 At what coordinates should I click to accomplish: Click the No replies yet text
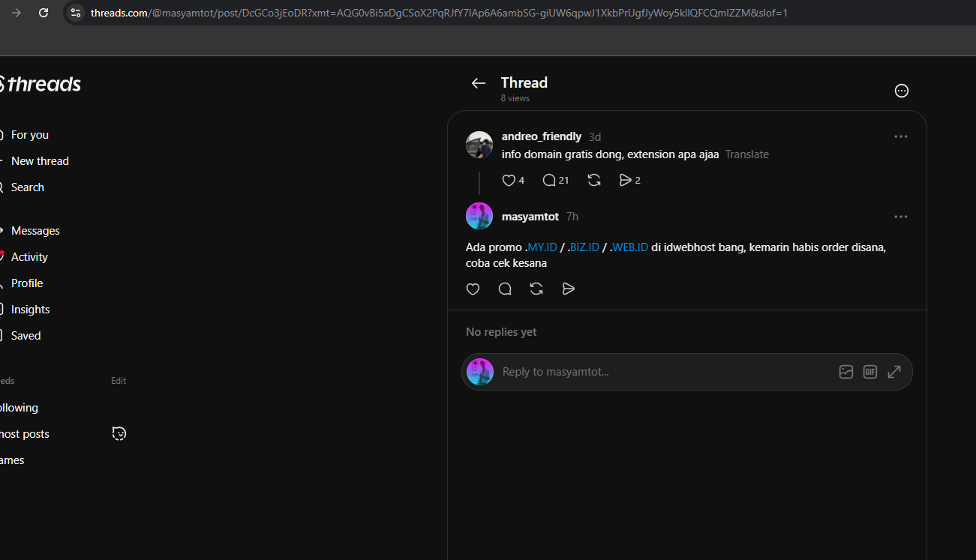coord(501,332)
